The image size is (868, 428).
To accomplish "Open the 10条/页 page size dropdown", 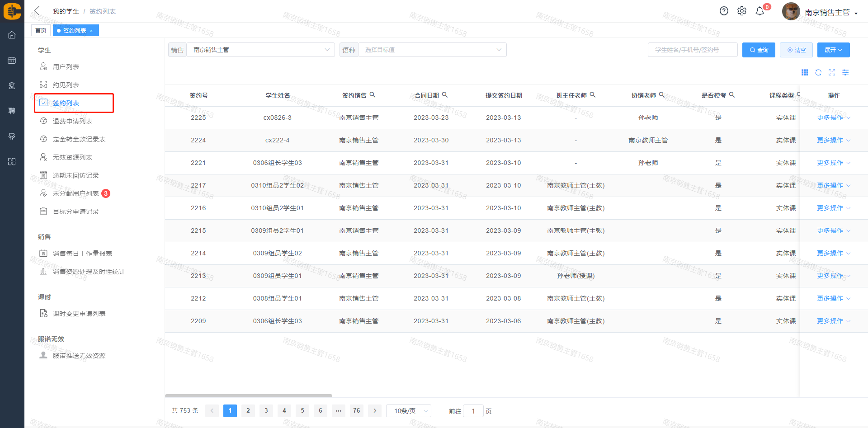I will coord(409,411).
